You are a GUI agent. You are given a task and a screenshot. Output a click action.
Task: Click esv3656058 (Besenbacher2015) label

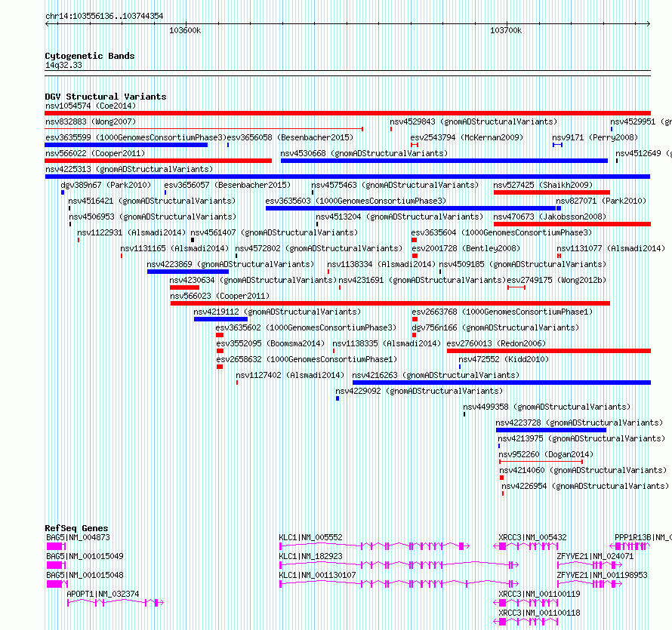(290, 137)
